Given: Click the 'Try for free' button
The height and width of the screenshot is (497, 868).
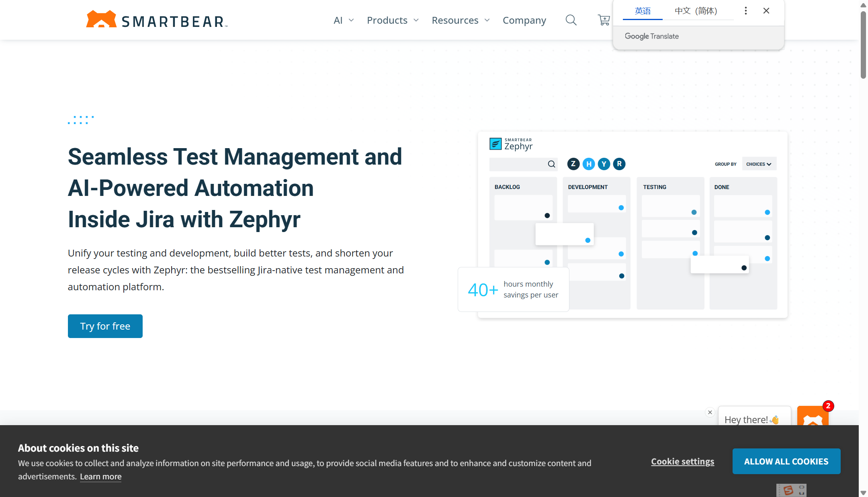Looking at the screenshot, I should pos(105,326).
